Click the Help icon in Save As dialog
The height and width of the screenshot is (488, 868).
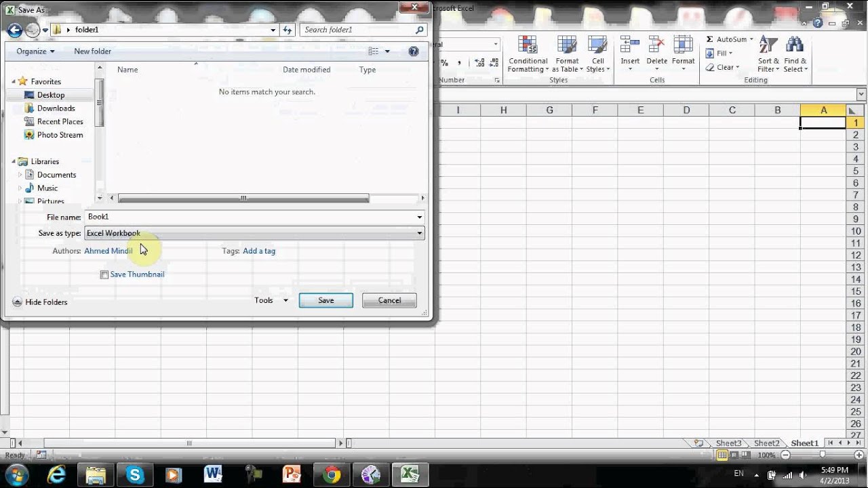click(x=414, y=51)
